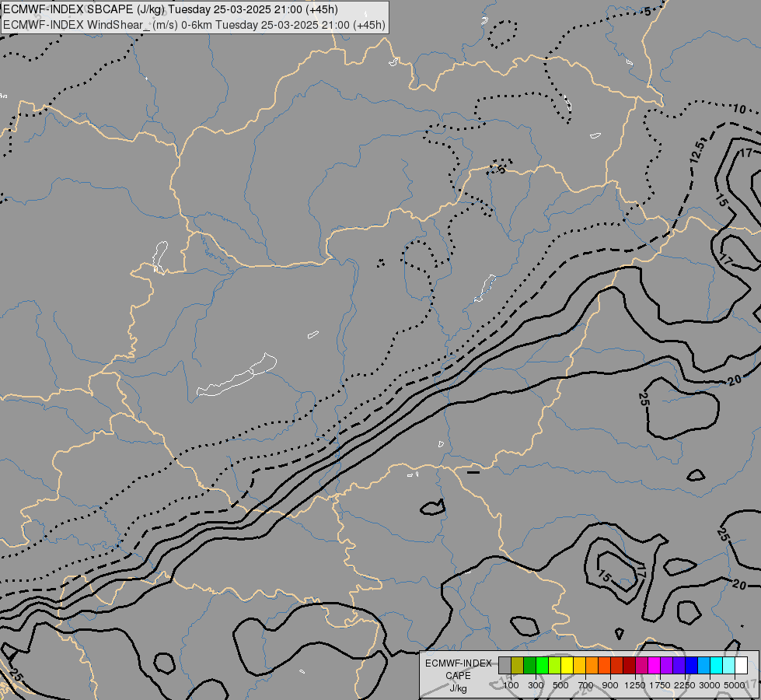Click the large lake outline in map center

pos(237,375)
